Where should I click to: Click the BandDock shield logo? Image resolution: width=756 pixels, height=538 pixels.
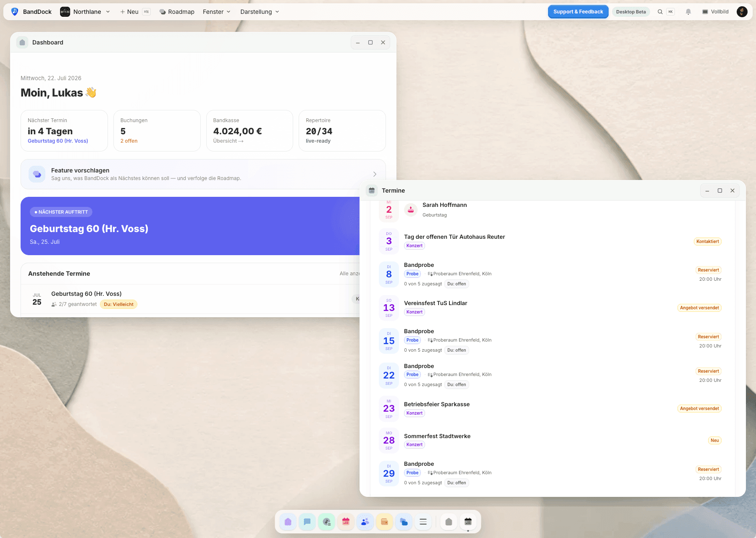pos(15,12)
